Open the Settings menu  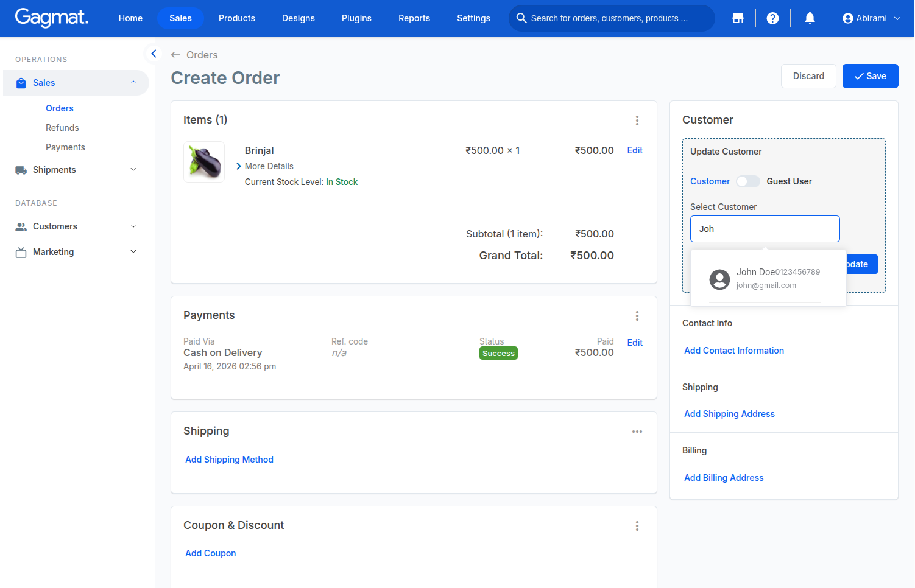tap(473, 18)
